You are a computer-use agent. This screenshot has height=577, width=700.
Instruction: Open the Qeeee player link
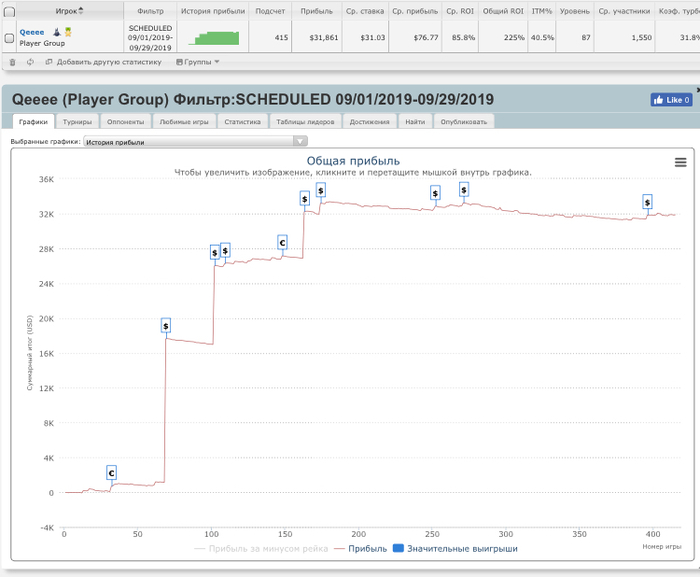(32, 32)
